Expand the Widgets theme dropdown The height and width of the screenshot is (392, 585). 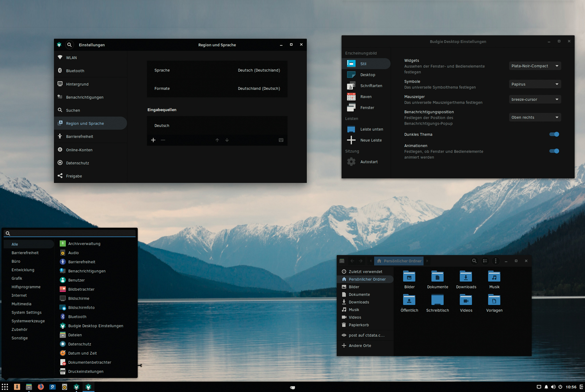point(535,66)
